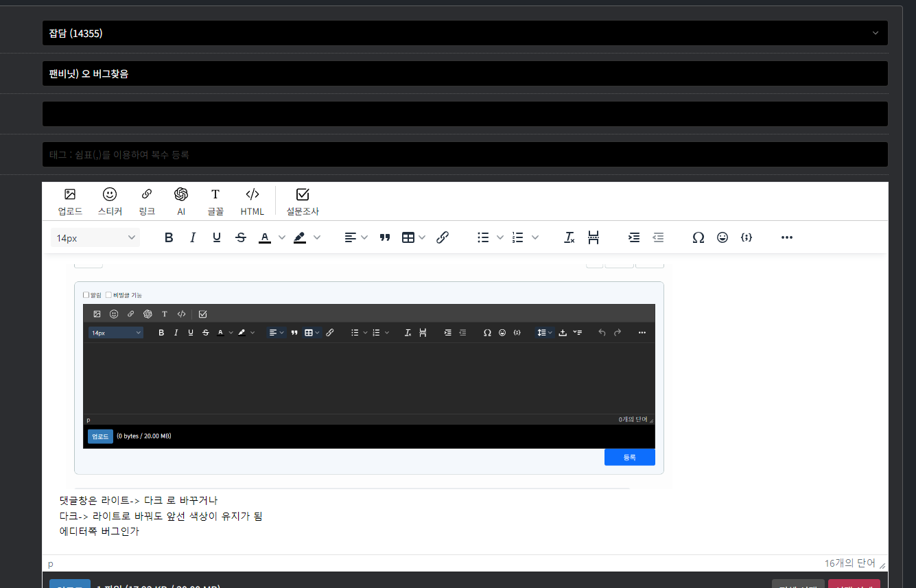
Task: Grab the editor resize handle at bottom-right
Action: [x=882, y=565]
